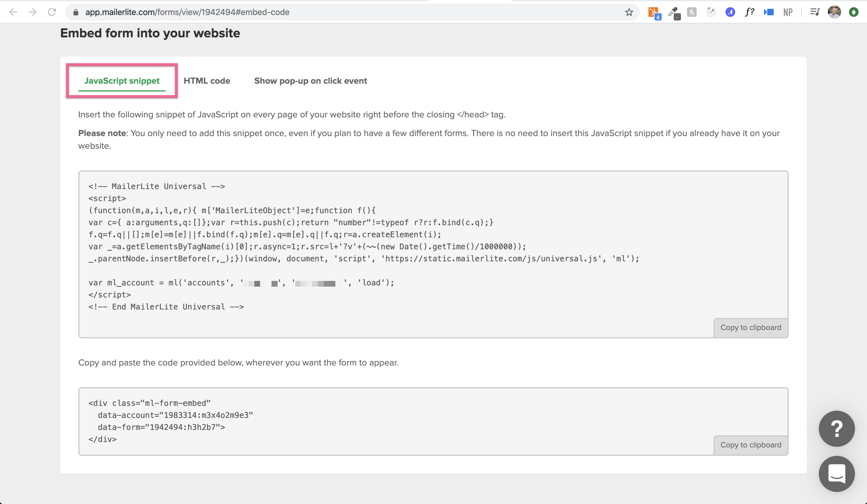Click the user profile avatar icon

835,12
